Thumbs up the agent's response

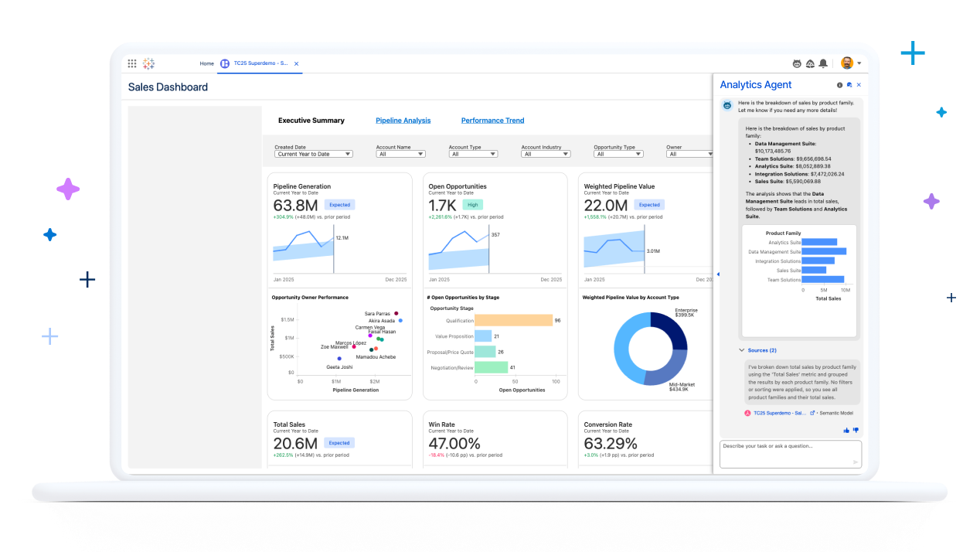846,431
